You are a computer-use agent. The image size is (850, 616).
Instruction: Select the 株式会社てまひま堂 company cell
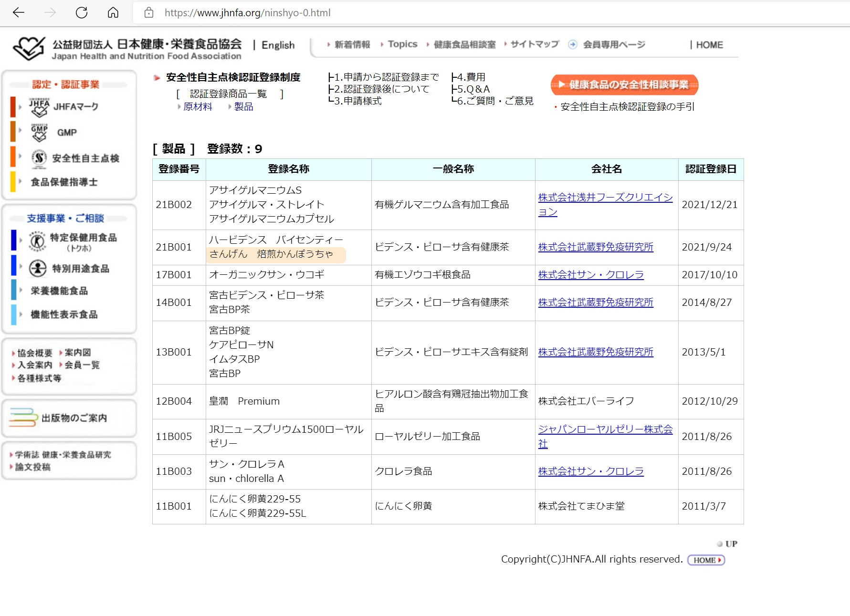coord(607,506)
